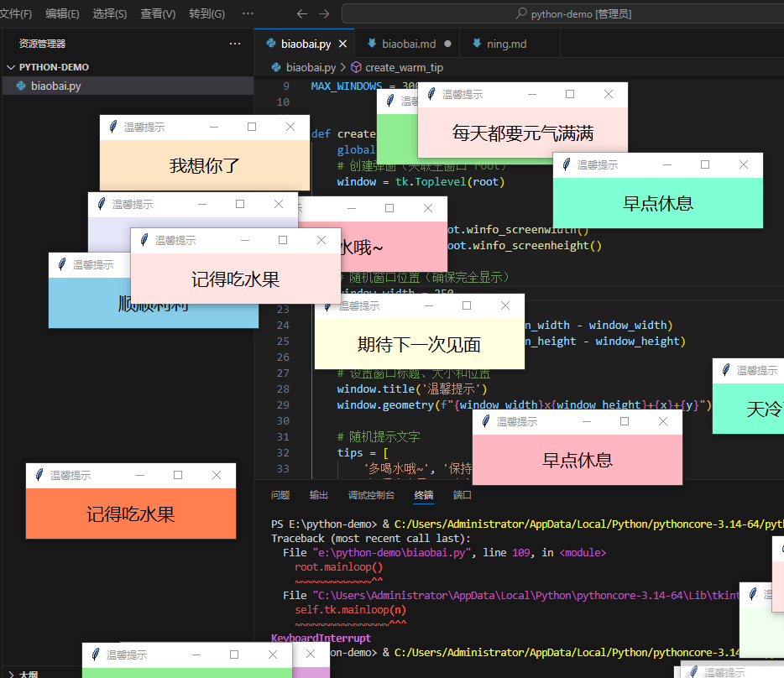Switch to the ning.md editor tab
Viewport: 784px width, 678px height.
pos(506,44)
